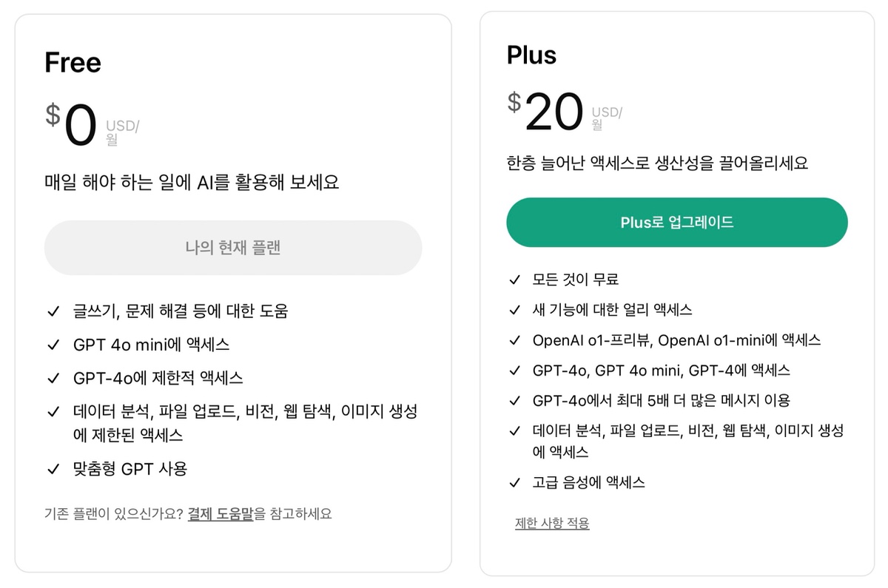Open the 제한 사항 적용 link

[x=552, y=523]
